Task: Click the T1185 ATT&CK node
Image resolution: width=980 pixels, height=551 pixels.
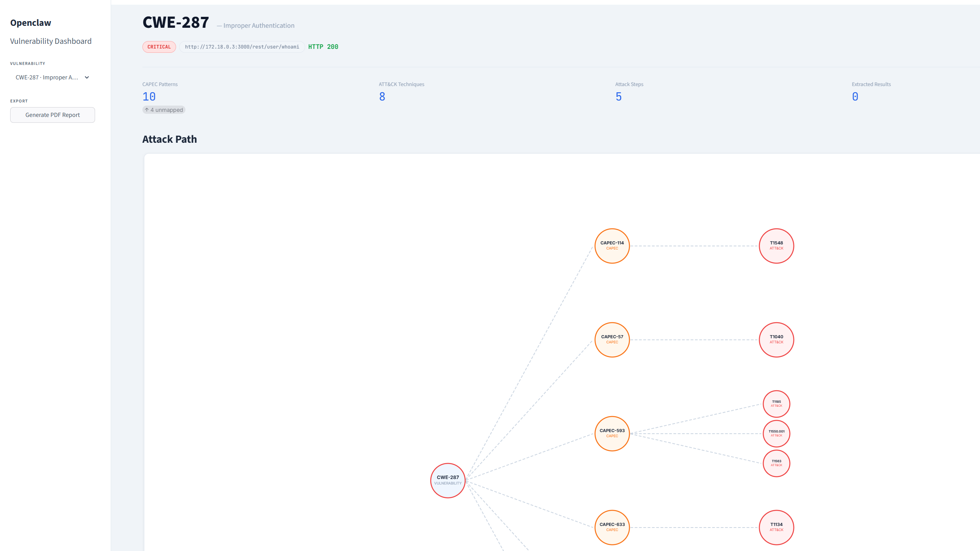Action: (777, 404)
